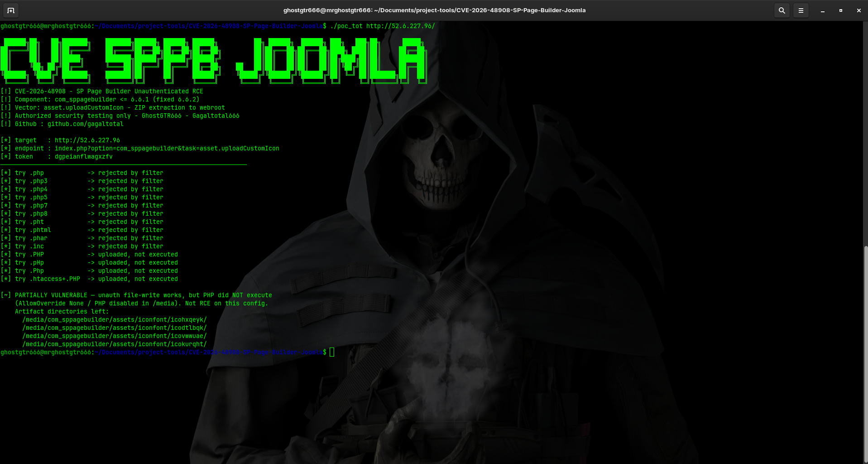Click the '(AllowOverride None / PHP disabled' line

point(142,304)
